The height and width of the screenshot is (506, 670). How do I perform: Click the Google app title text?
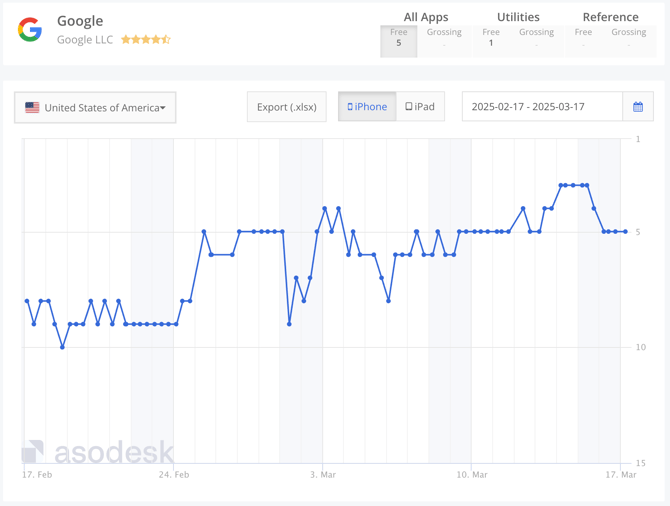point(80,21)
